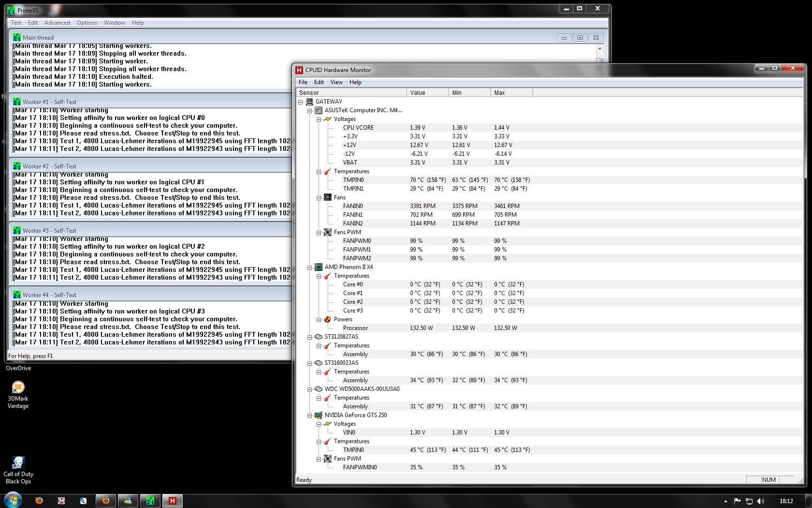Click the ASUSTeK Fans PWM icon
The image size is (812, 508).
[328, 232]
